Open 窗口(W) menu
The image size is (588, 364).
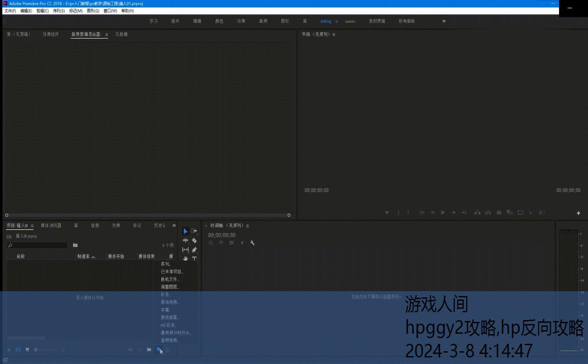pyautogui.click(x=110, y=11)
